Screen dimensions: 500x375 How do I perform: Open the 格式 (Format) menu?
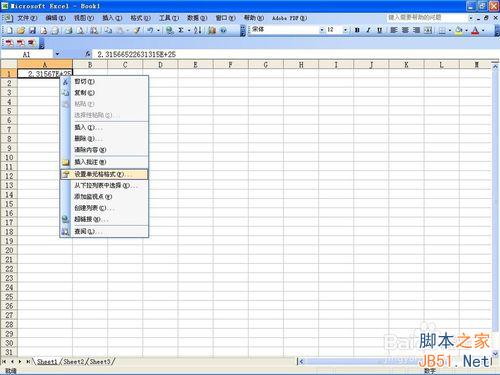point(140,18)
